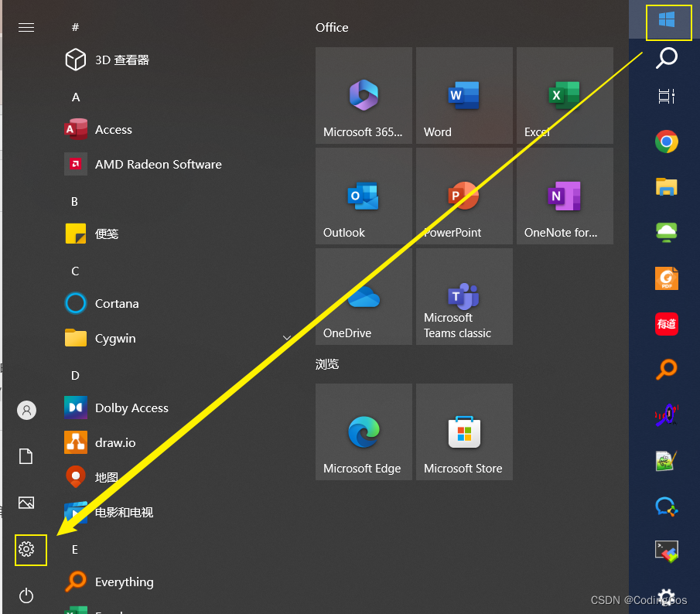The width and height of the screenshot is (700, 614).
Task: Open the OneDrive tile
Action: (x=364, y=296)
